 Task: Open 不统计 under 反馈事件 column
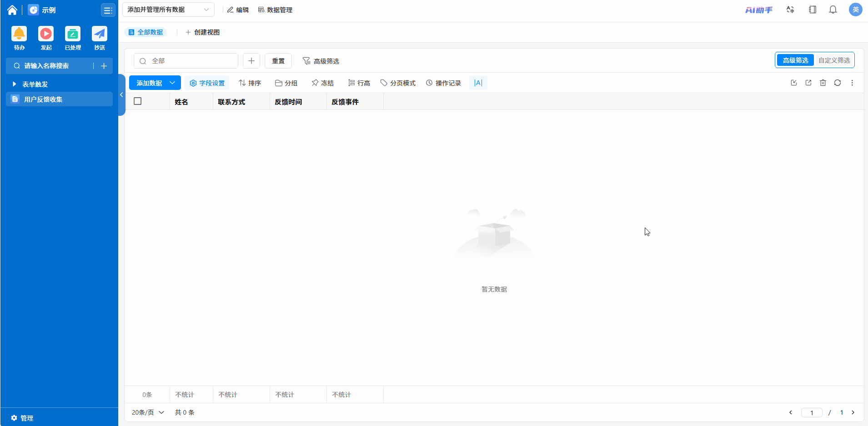click(x=341, y=395)
